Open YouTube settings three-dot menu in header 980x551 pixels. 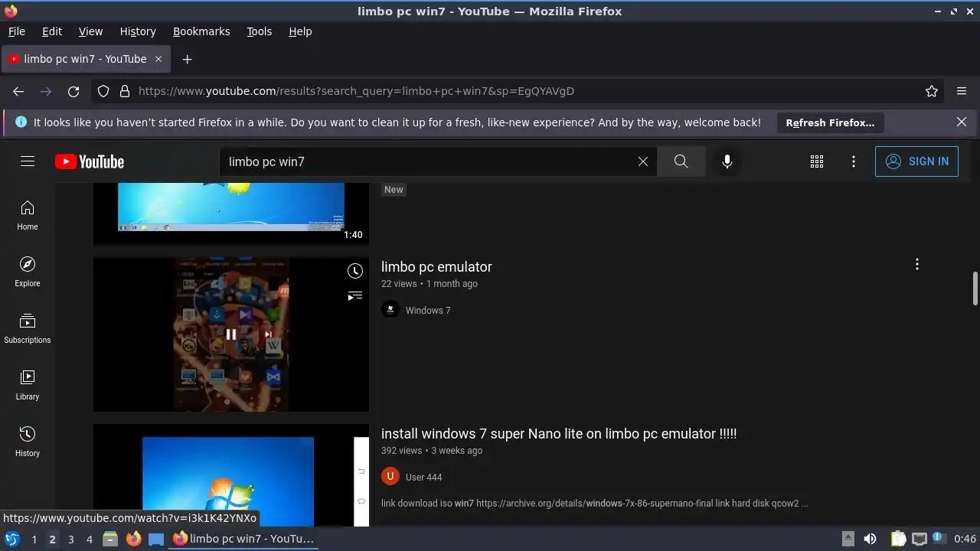(x=854, y=161)
